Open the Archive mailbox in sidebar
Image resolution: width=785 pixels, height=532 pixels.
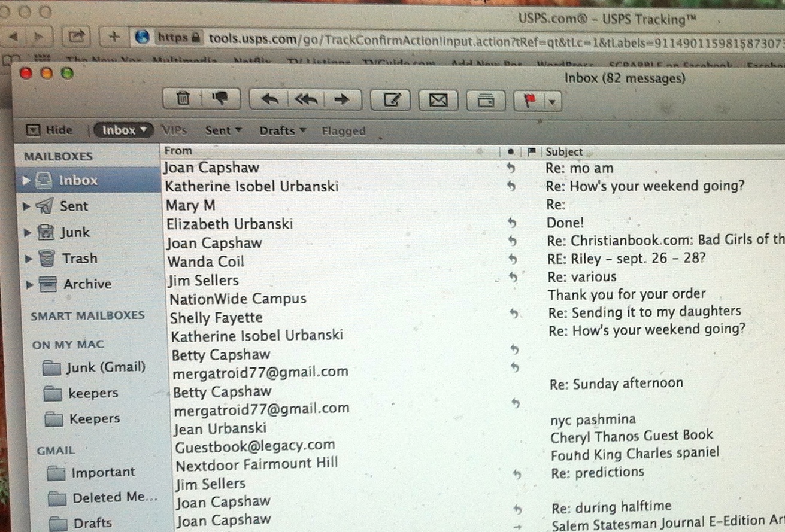(x=87, y=284)
